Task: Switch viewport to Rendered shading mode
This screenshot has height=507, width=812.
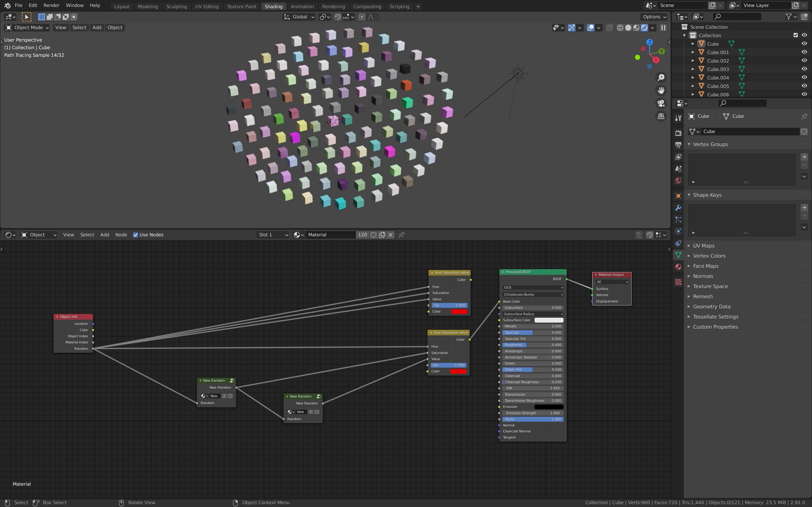Action: [x=645, y=28]
